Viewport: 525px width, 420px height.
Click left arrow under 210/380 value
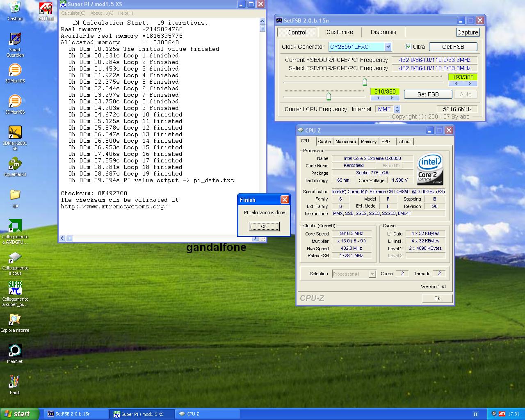click(x=378, y=98)
